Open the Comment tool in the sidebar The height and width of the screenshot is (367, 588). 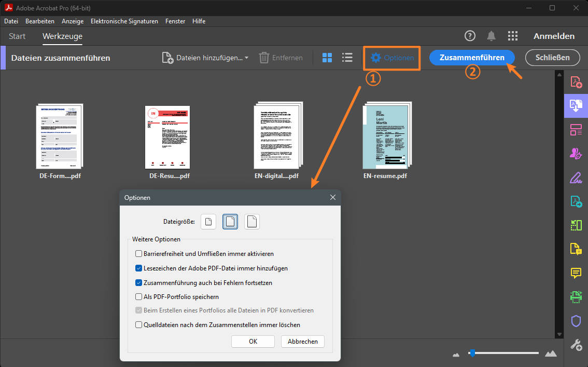[576, 273]
